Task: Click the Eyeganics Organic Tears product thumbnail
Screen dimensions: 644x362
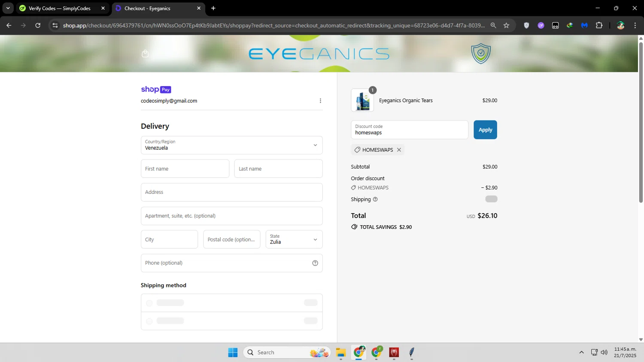Action: pos(362,100)
